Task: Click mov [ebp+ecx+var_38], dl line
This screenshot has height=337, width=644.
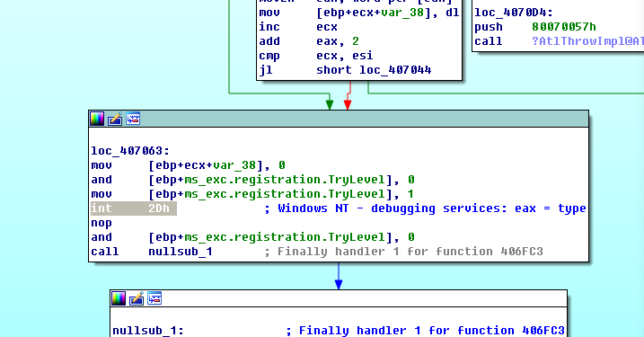Action: (359, 13)
